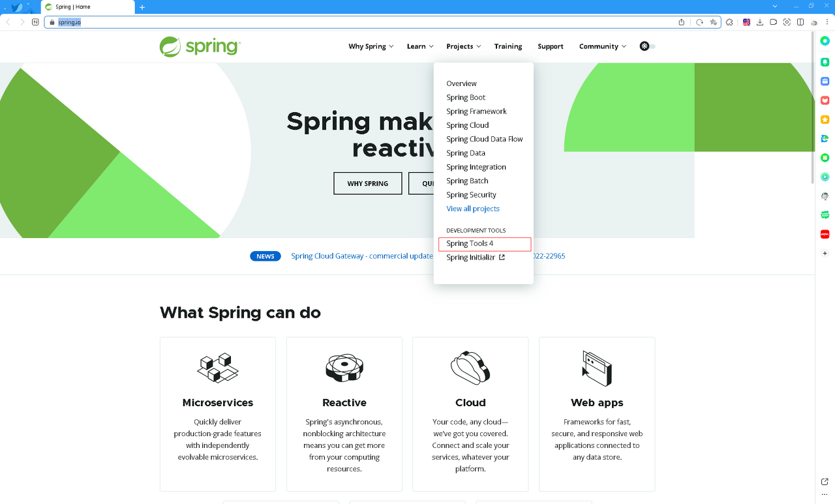Open the profile avatar icon
Screen dimensions: 835x504
point(814,22)
